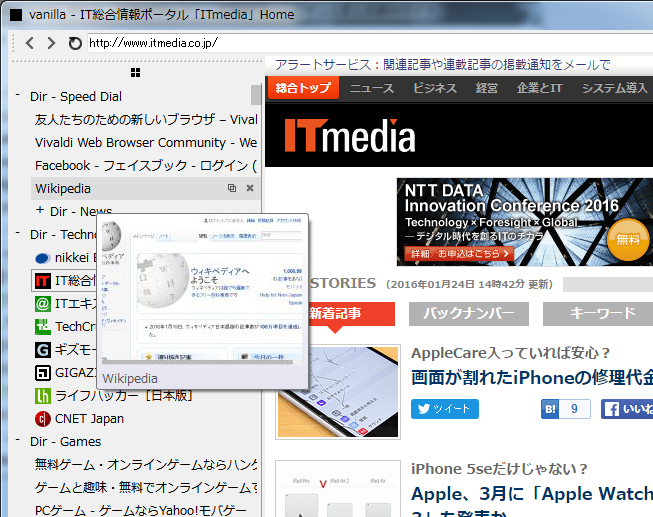Image resolution: width=653 pixels, height=517 pixels.
Task: Select the 友人たちのための新しいブラウザ bookmark
Action: pos(146,120)
